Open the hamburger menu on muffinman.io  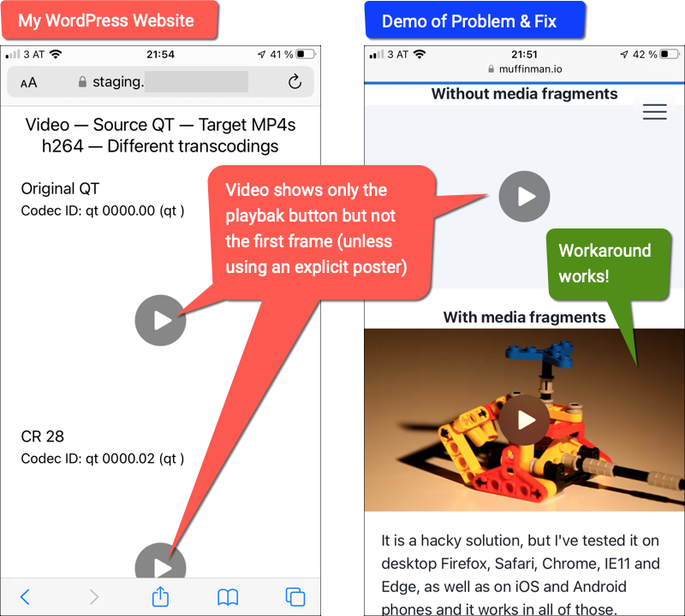tap(654, 111)
